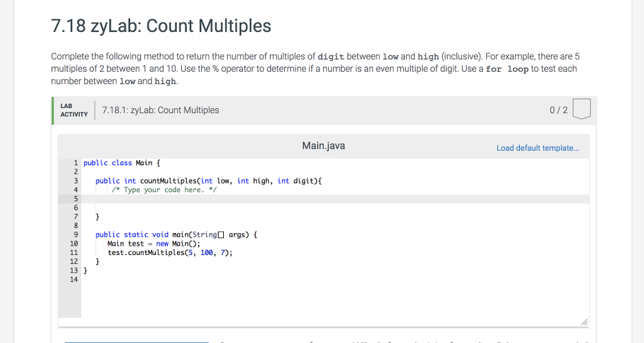Click line 1 public class Main
The height and width of the screenshot is (343, 644).
(121, 163)
